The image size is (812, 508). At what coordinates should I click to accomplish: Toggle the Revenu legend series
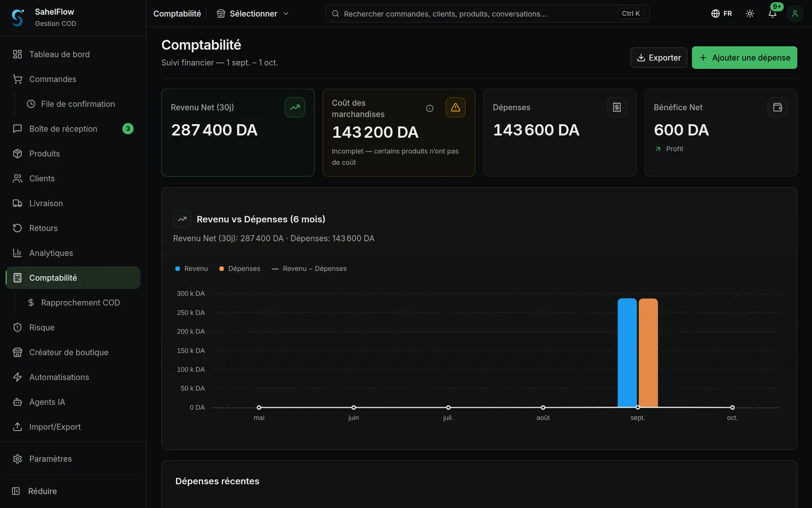pyautogui.click(x=192, y=269)
